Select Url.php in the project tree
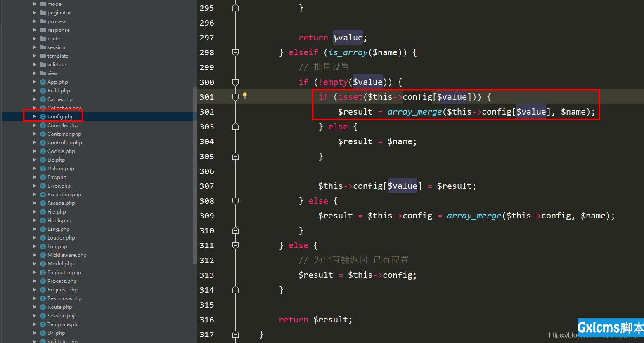Screen dimensions: 644x343 [56, 333]
